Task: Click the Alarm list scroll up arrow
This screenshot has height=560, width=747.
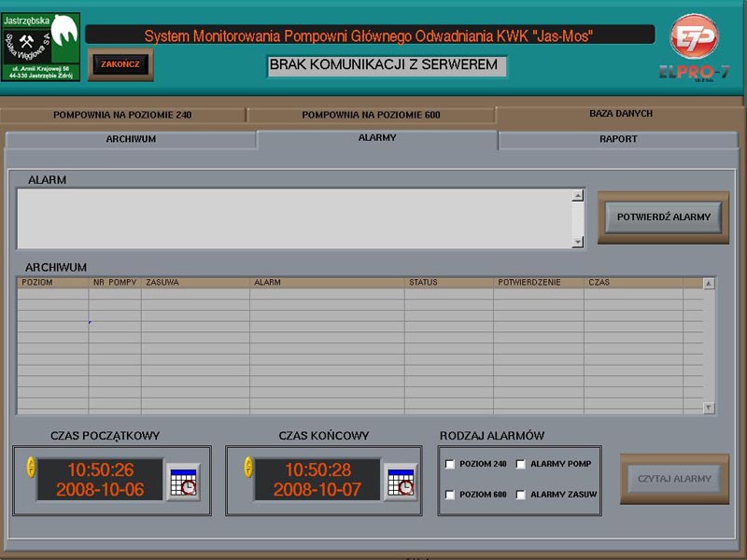Action: coord(578,195)
